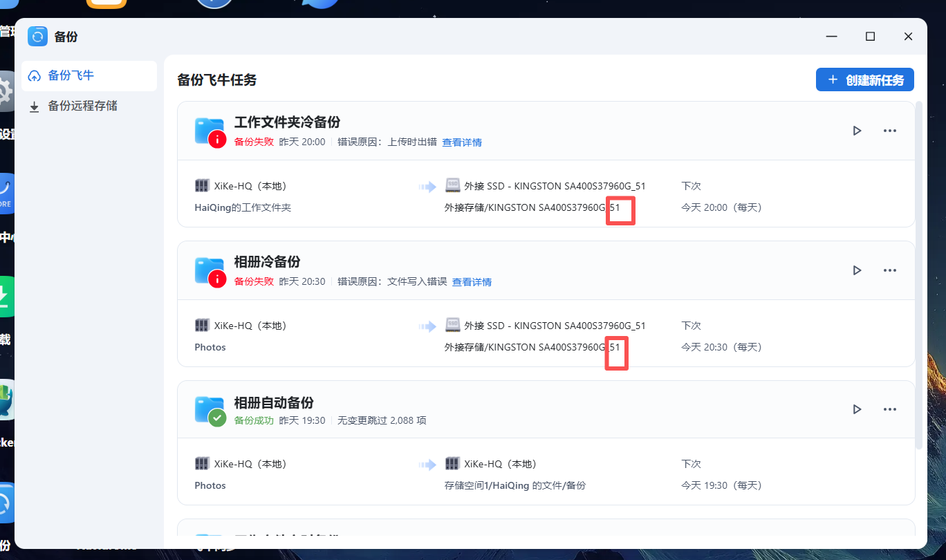Click 今天 19:30（每天） schedule text
Viewport: 946px width, 560px height.
pyautogui.click(x=721, y=485)
